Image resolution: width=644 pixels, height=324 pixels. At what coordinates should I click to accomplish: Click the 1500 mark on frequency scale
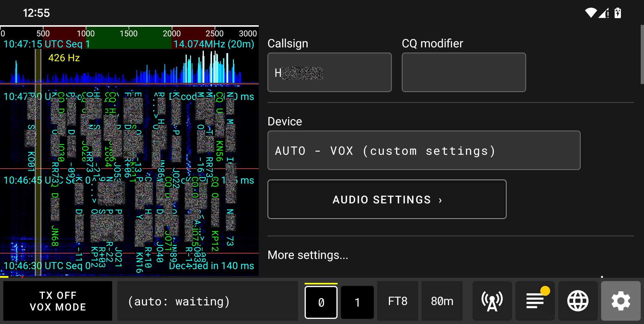tap(129, 33)
